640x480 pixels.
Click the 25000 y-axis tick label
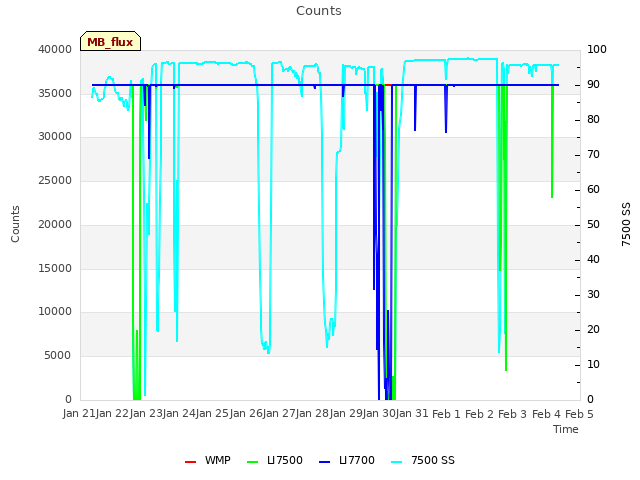[55, 180]
